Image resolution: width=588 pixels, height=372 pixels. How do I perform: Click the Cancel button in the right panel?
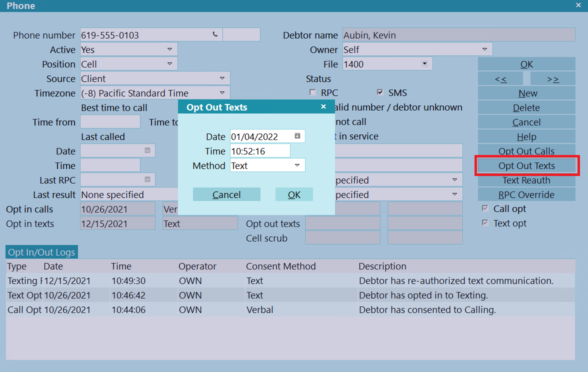tap(526, 122)
